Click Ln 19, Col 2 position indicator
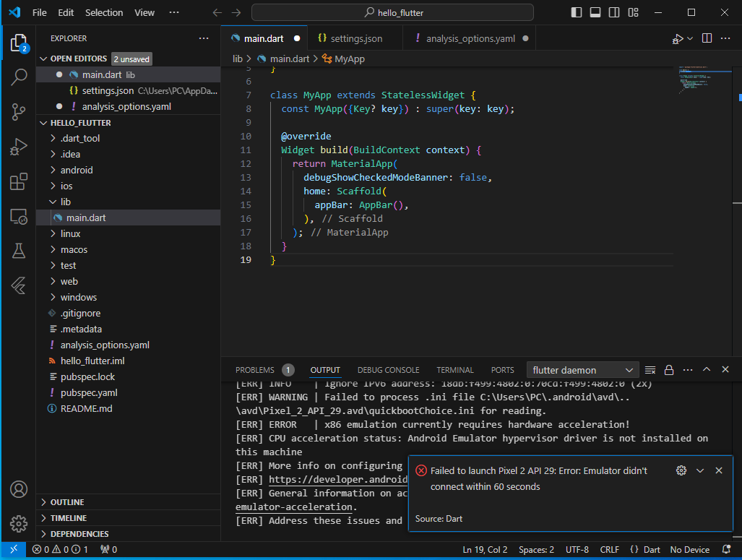This screenshot has width=742, height=560. pyautogui.click(x=485, y=550)
